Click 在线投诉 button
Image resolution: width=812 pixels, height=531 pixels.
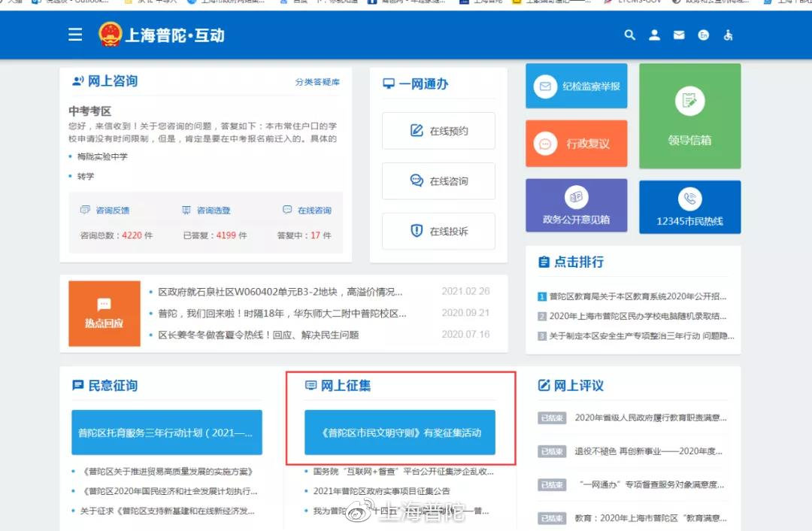tap(438, 232)
